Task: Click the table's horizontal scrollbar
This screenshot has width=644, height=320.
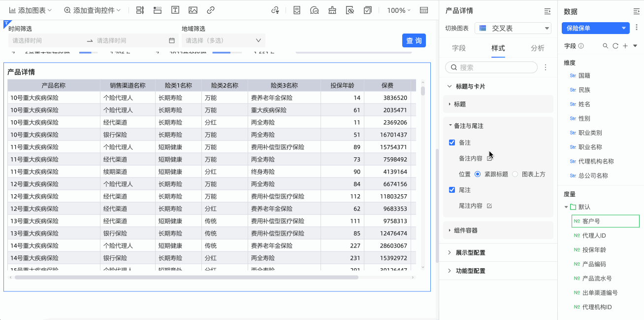Action: click(186, 277)
